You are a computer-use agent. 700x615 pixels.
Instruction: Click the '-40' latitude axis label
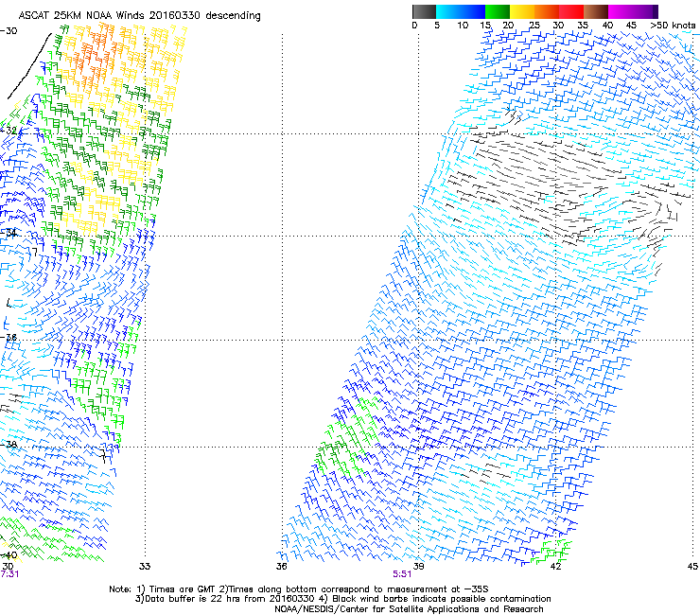click(9, 555)
